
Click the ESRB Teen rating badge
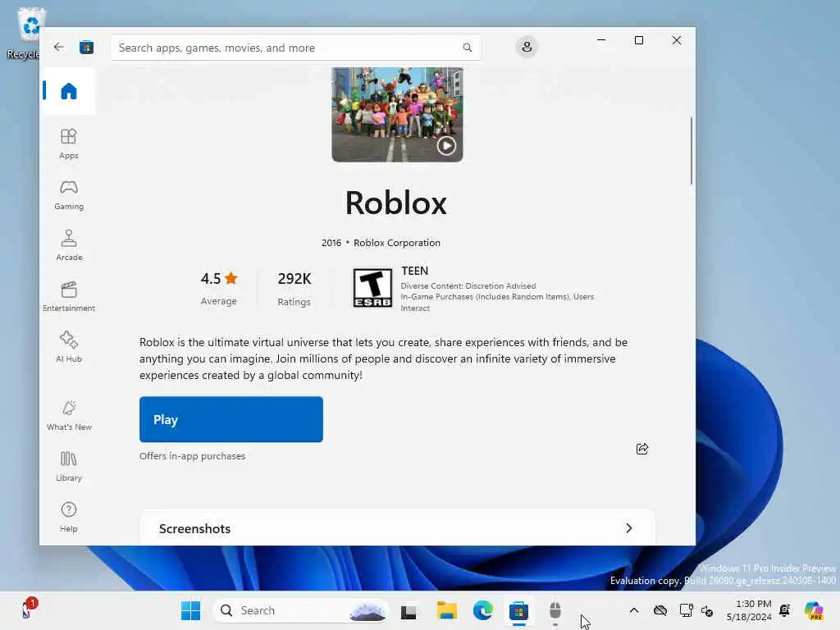(x=372, y=288)
